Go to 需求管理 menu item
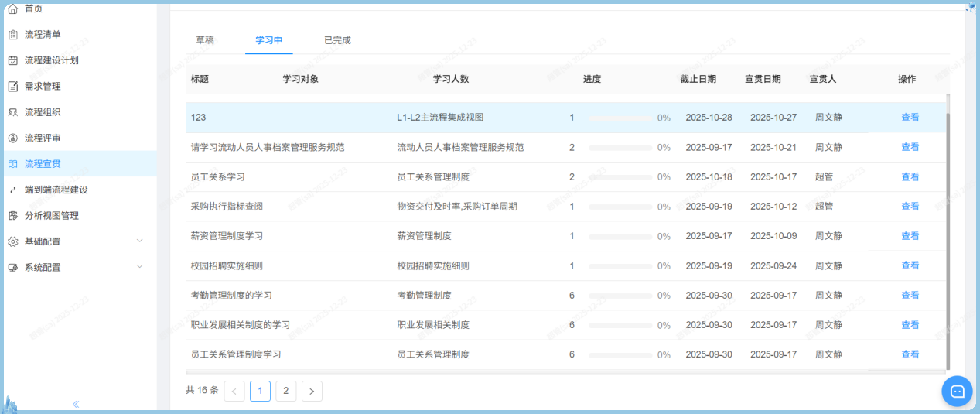980x414 pixels. coord(43,86)
